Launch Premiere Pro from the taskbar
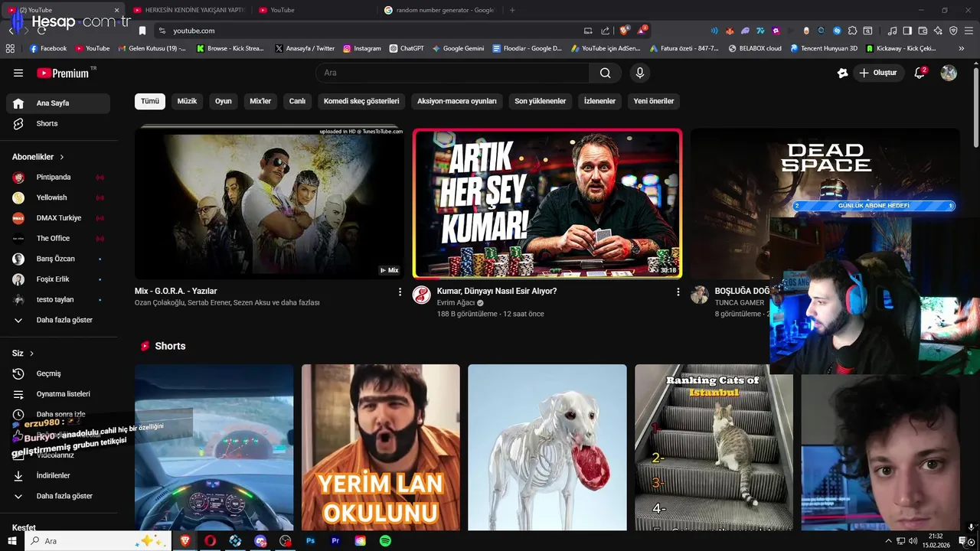 pos(335,541)
